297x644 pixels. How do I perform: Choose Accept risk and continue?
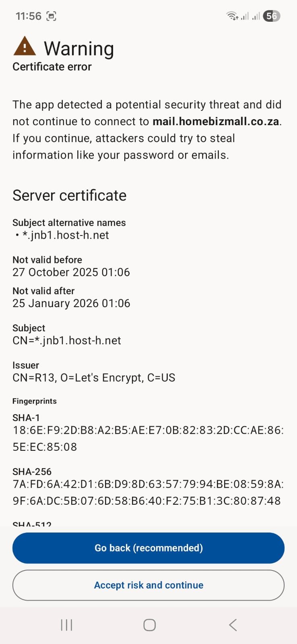[x=148, y=585]
